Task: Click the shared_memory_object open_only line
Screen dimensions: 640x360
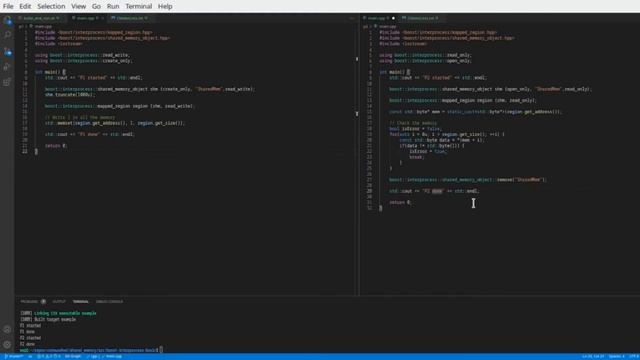Action: (x=490, y=89)
